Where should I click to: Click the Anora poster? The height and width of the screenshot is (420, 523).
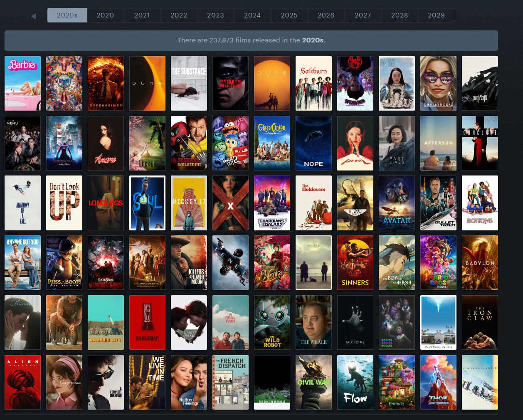pos(106,143)
